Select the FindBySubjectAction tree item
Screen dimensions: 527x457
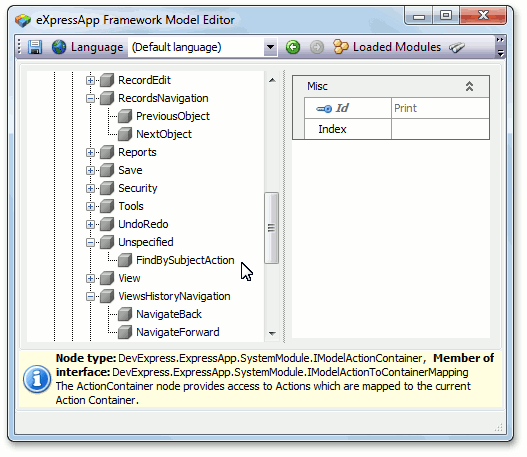pyautogui.click(x=185, y=260)
